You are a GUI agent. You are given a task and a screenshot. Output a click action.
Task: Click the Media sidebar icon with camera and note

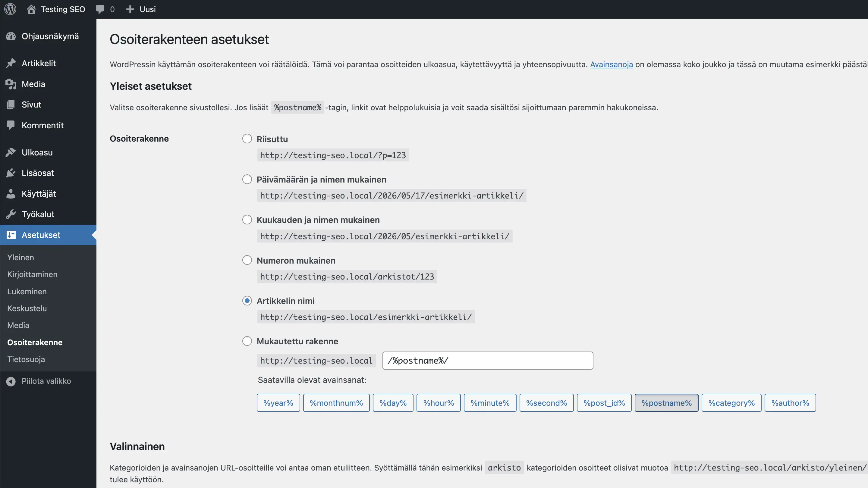[11, 84]
